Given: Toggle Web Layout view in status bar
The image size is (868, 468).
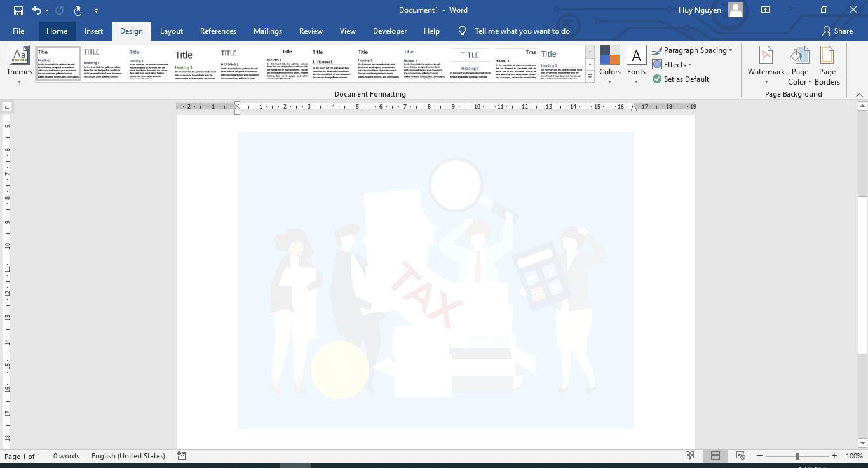Looking at the screenshot, I should click(740, 456).
